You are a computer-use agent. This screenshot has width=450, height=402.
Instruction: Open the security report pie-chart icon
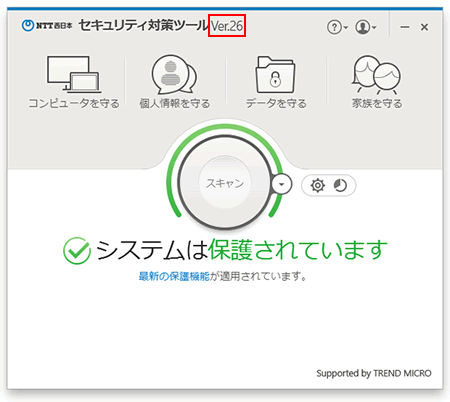[x=340, y=185]
